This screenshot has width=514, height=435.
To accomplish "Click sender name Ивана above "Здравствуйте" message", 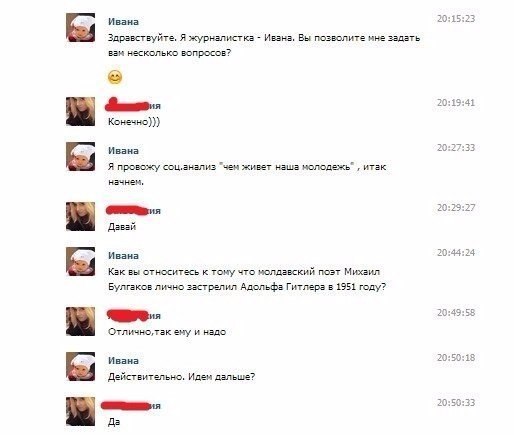I will 123,22.
